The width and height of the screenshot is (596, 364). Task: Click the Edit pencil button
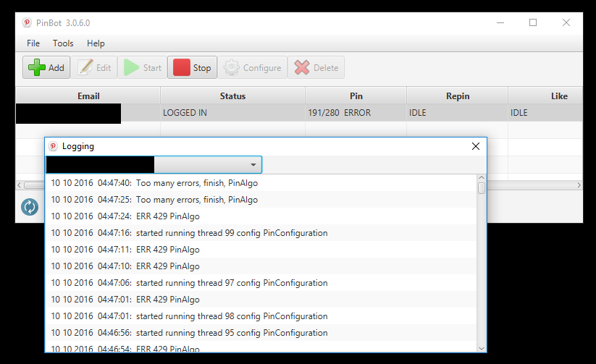[x=94, y=67]
